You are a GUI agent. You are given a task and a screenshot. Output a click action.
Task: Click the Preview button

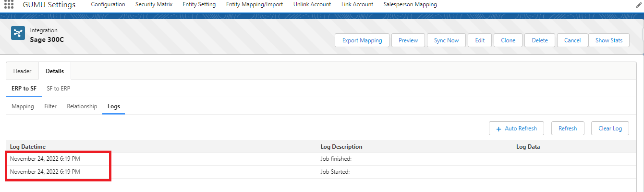(x=408, y=40)
